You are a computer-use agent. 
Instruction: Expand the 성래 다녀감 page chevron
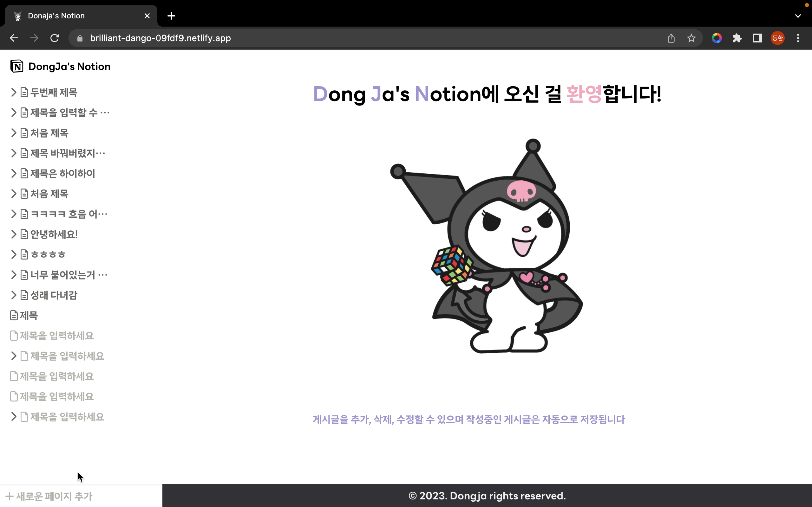click(x=13, y=295)
